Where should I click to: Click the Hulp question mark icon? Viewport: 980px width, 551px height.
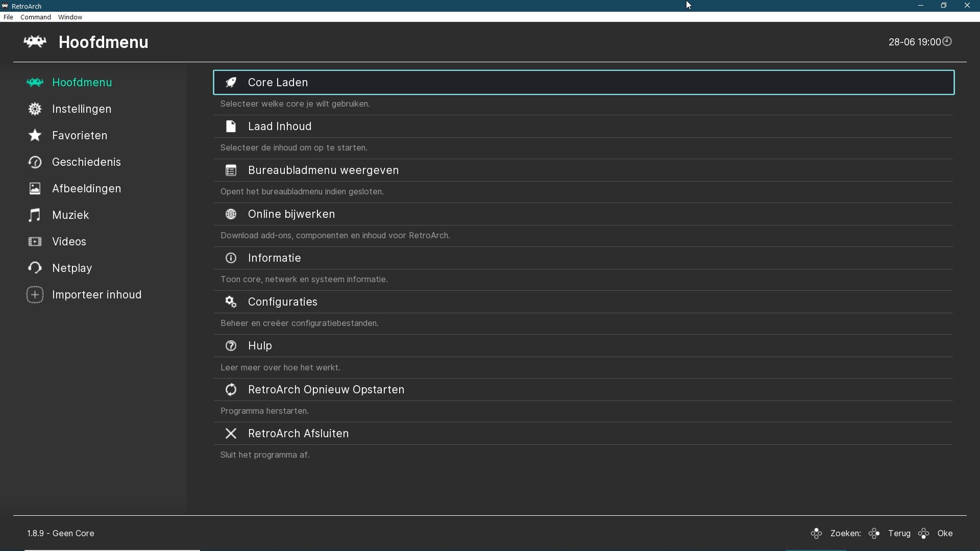(231, 346)
